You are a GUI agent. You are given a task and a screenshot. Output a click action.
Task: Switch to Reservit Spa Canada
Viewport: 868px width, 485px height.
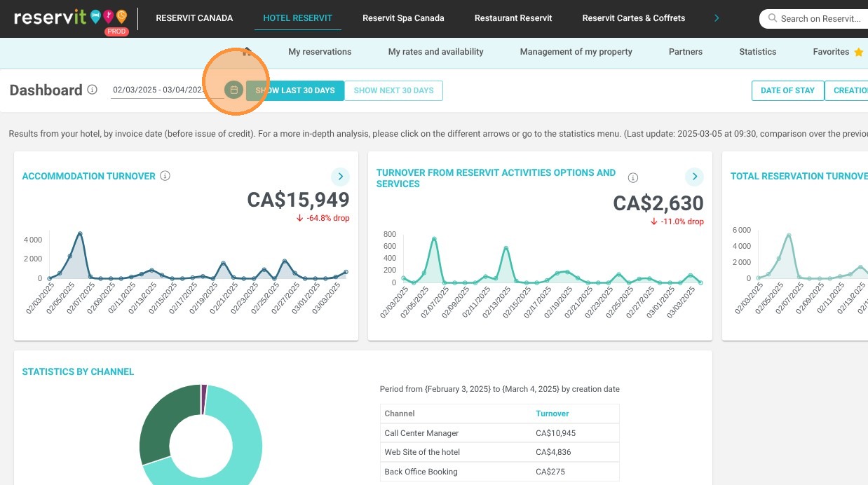[403, 18]
